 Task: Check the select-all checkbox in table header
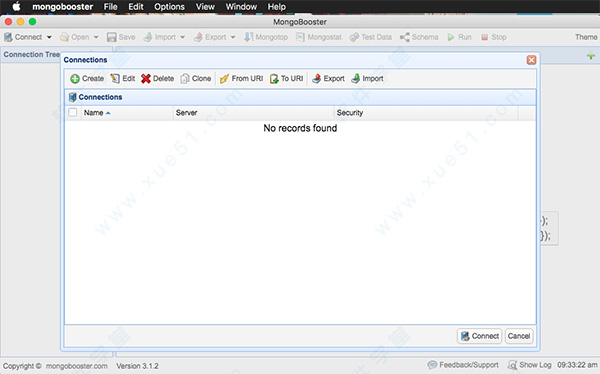pyautogui.click(x=73, y=113)
